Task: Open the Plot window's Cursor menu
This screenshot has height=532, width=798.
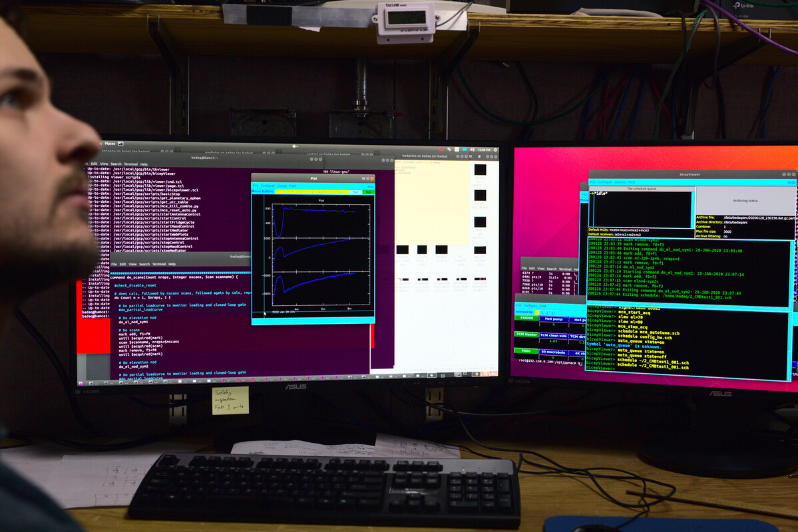Action: (282, 186)
